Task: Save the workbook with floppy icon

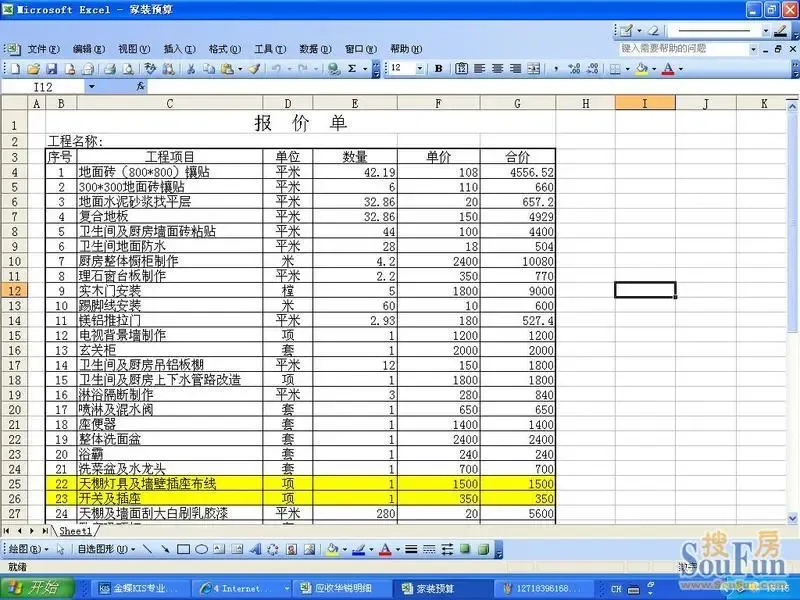Action: (52, 68)
